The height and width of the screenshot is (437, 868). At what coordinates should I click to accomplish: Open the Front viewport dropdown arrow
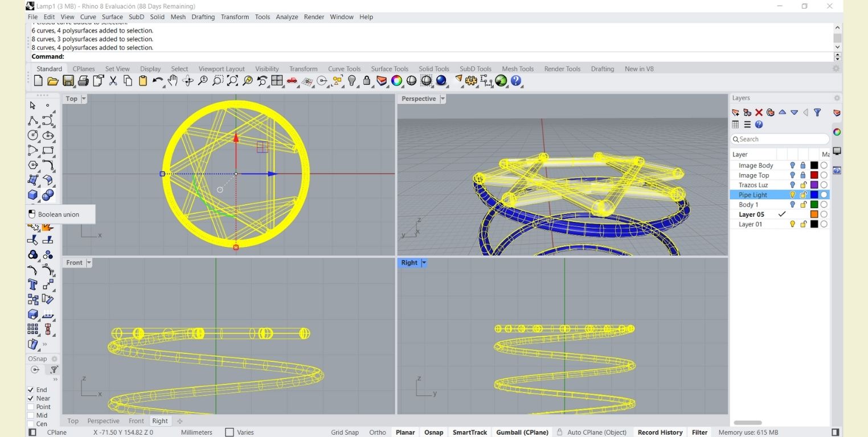pyautogui.click(x=88, y=262)
